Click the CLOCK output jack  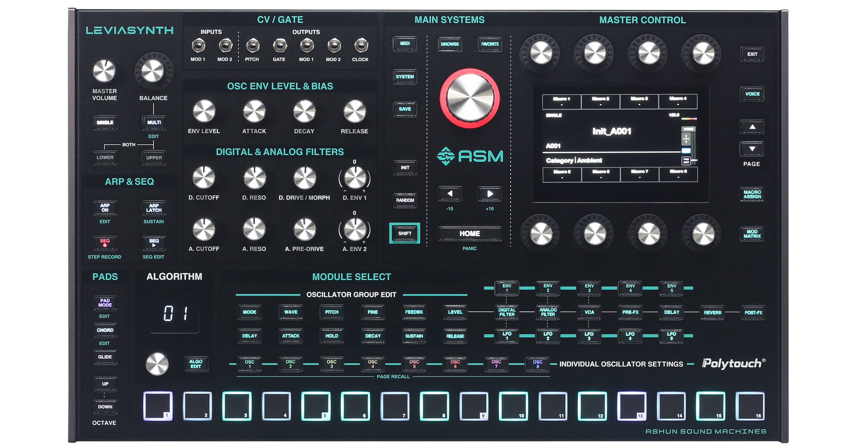click(x=360, y=46)
